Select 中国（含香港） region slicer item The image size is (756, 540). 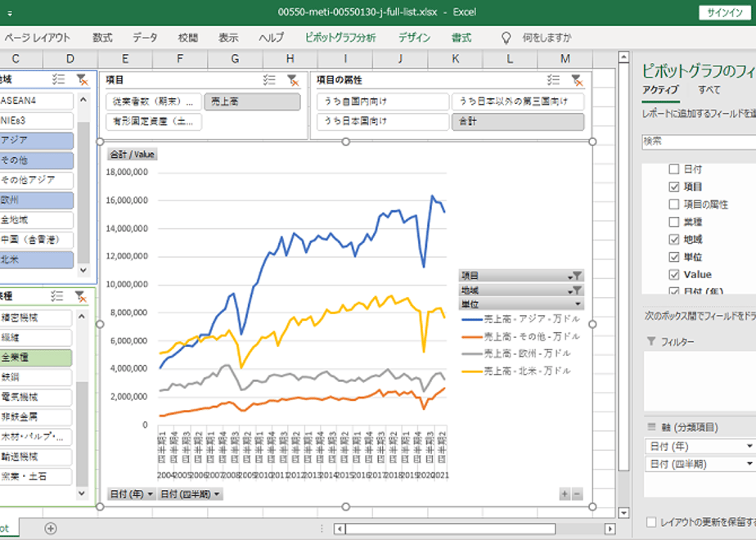[x=36, y=240]
